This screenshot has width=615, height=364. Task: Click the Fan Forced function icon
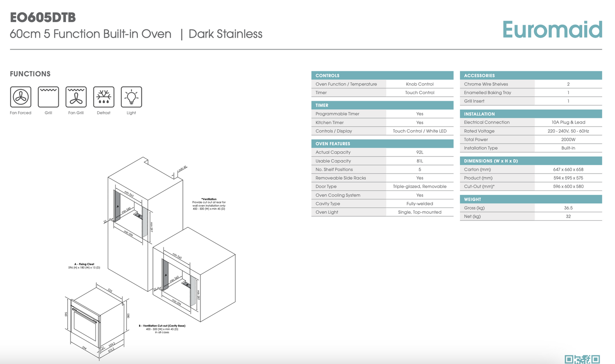coord(20,97)
